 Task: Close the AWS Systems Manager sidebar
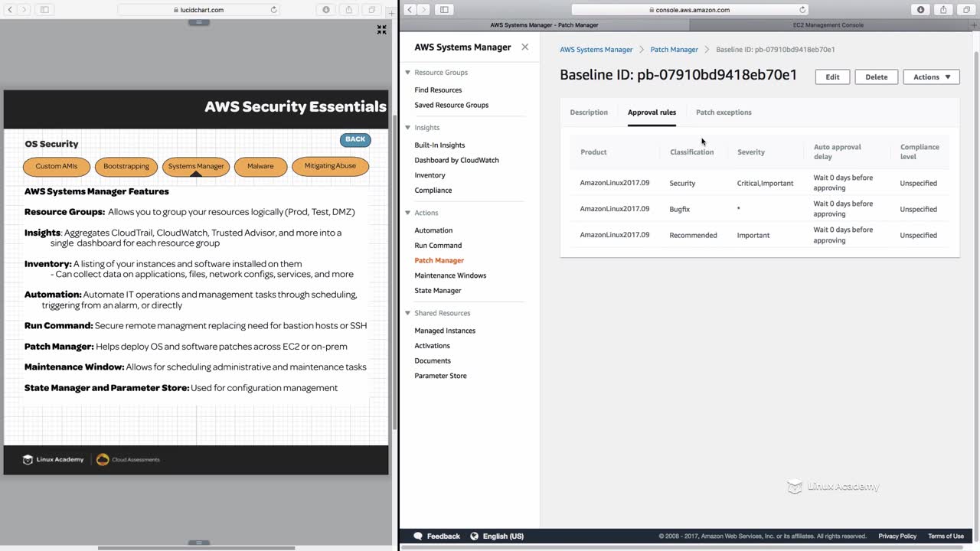pyautogui.click(x=524, y=47)
